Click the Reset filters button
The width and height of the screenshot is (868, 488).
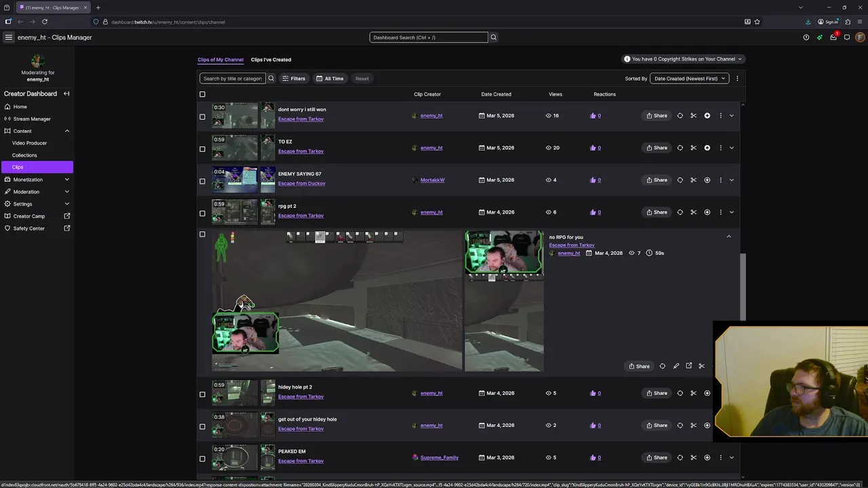(362, 79)
